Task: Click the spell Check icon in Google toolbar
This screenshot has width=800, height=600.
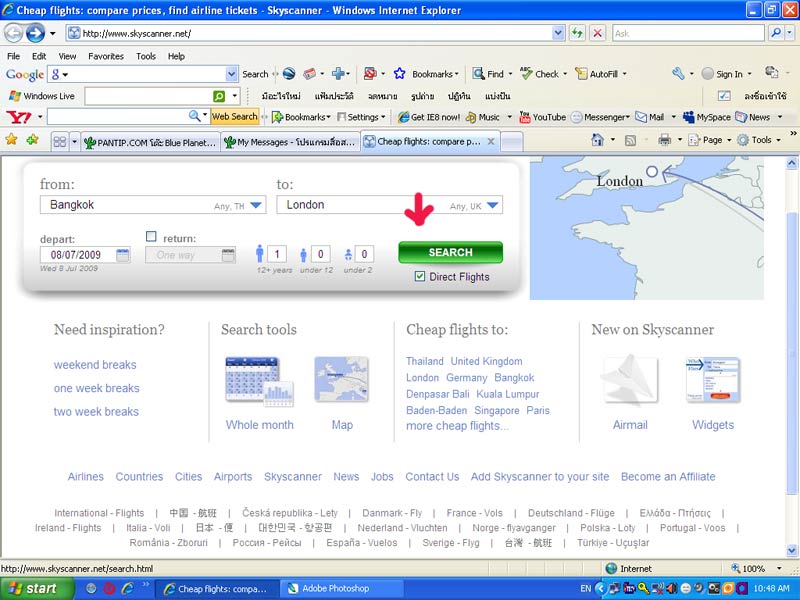Action: [526, 74]
